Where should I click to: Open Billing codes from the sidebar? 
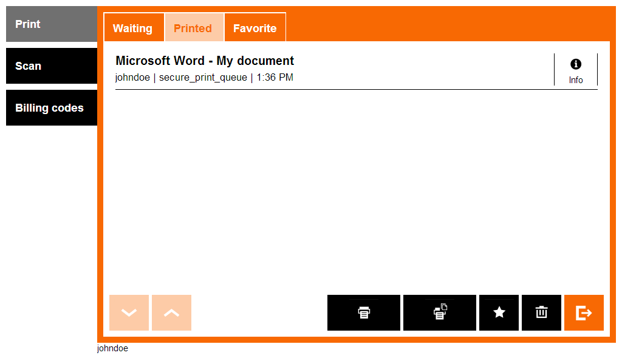[52, 108]
